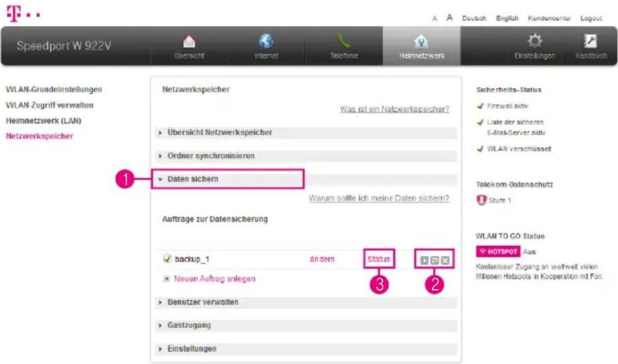Screen dimensions: 618x364
Task: Open WLAN-Zugriff verwalten in sidebar
Action: click(x=50, y=105)
